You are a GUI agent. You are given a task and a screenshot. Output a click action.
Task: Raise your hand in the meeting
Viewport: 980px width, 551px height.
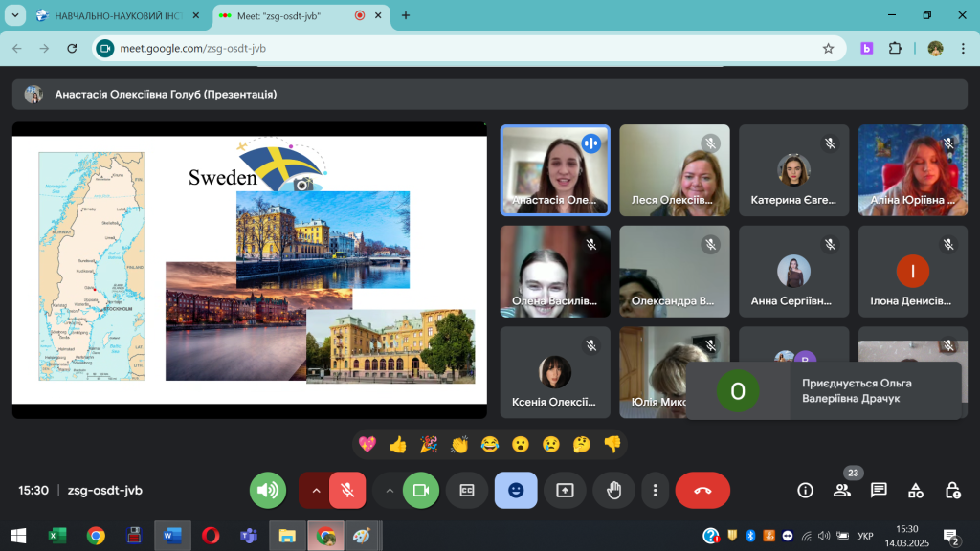pyautogui.click(x=613, y=491)
